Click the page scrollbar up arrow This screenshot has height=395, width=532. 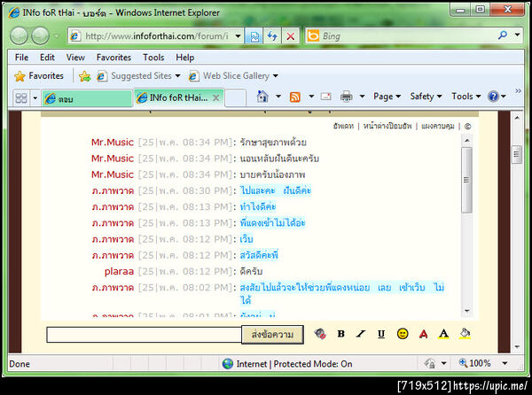517,118
